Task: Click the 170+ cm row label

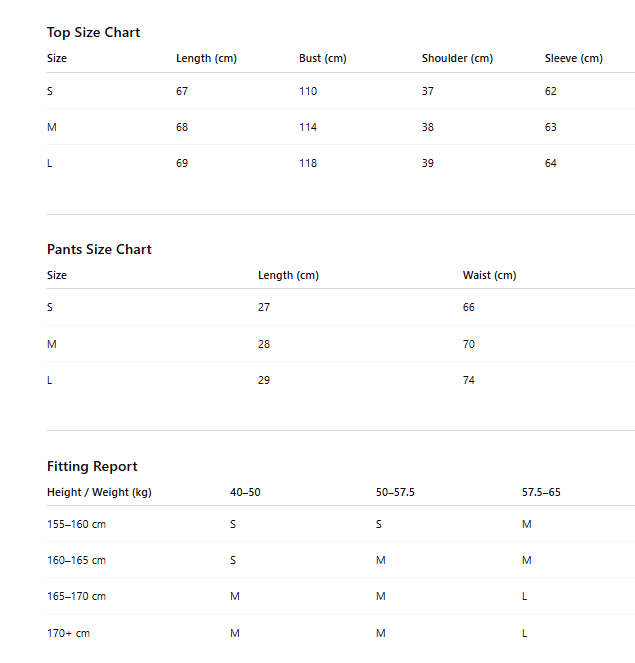Action: click(68, 633)
